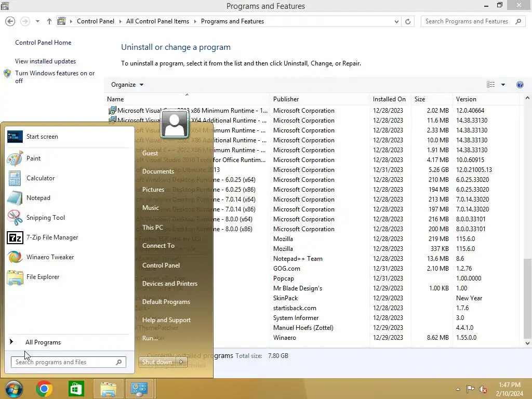Screen dimensions: 532x399
Task: Open Default Programs from the Start menu
Action: [166, 302]
